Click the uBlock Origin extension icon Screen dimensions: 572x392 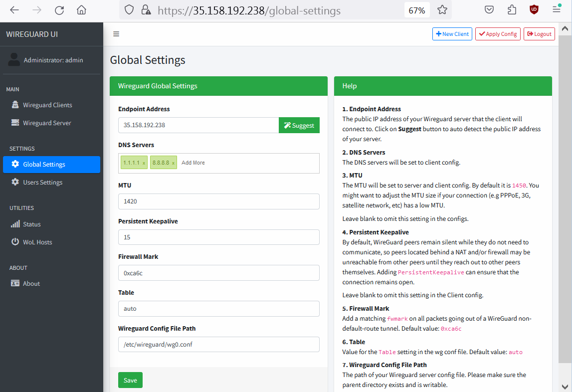534,10
